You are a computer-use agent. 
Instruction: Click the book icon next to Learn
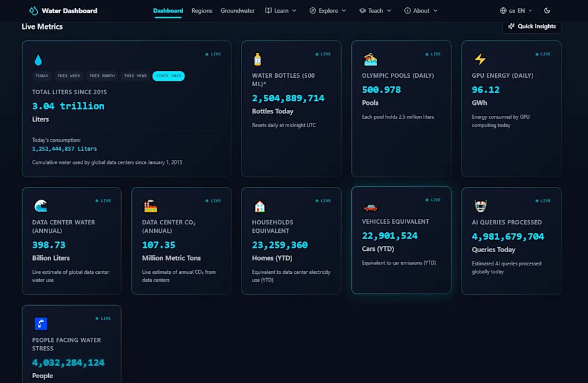point(268,10)
